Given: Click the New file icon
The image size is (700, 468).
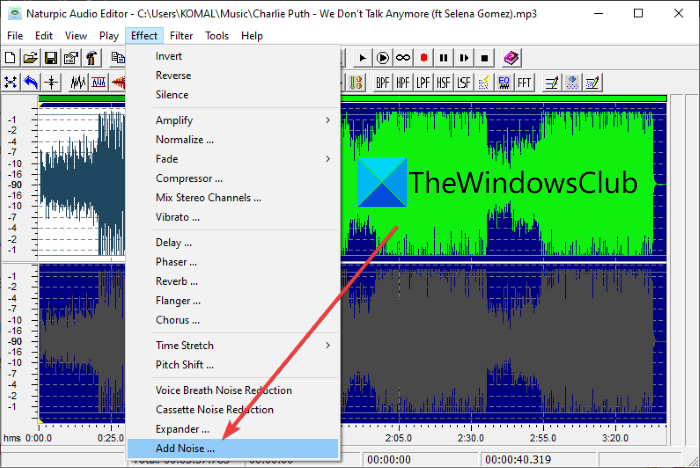Looking at the screenshot, I should (10, 58).
